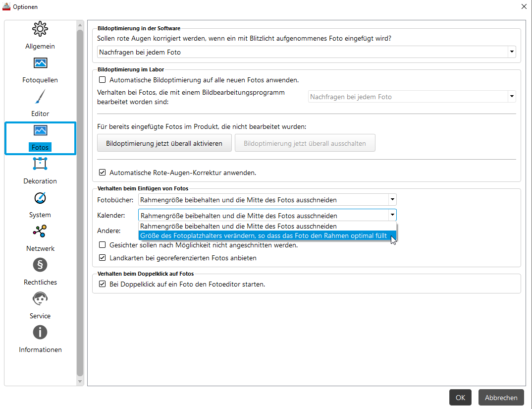Collapse the Kalender dropdown arrow
The image size is (532, 409).
click(392, 215)
